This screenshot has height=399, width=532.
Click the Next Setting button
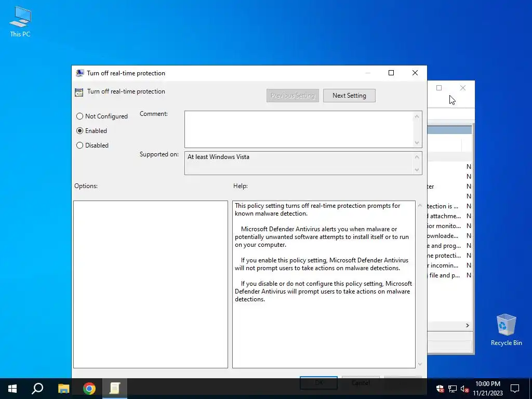pos(349,96)
